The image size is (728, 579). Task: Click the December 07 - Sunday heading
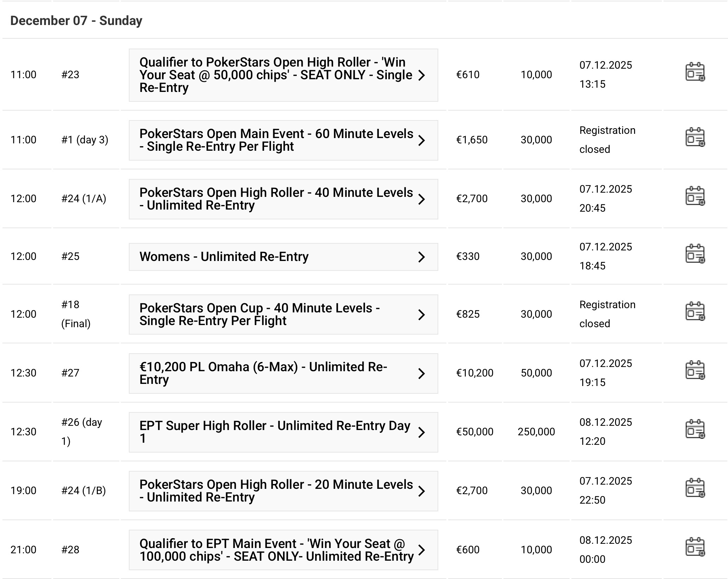click(x=76, y=21)
